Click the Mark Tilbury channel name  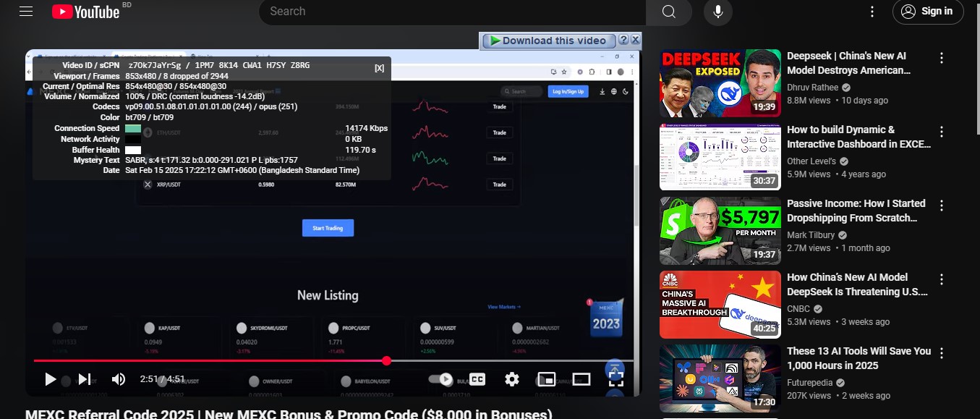click(811, 235)
